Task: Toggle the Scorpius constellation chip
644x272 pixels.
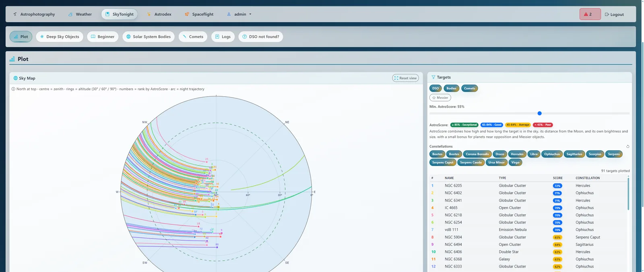Action: coord(595,154)
